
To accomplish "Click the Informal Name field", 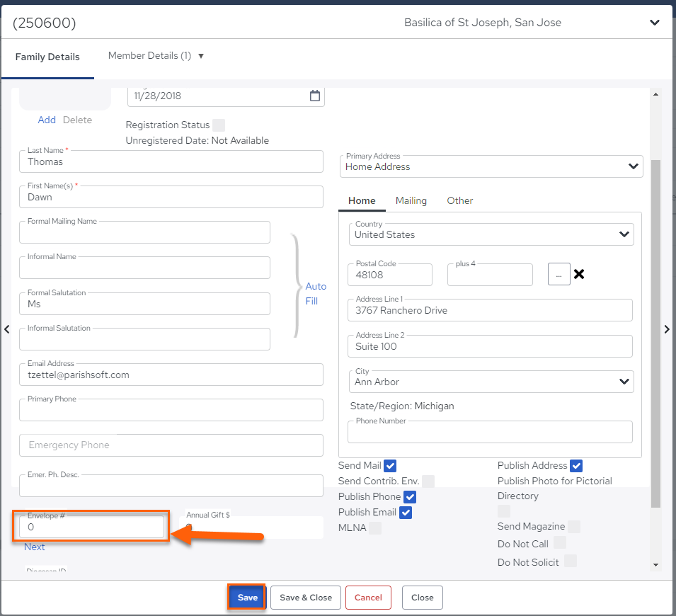I will click(145, 268).
